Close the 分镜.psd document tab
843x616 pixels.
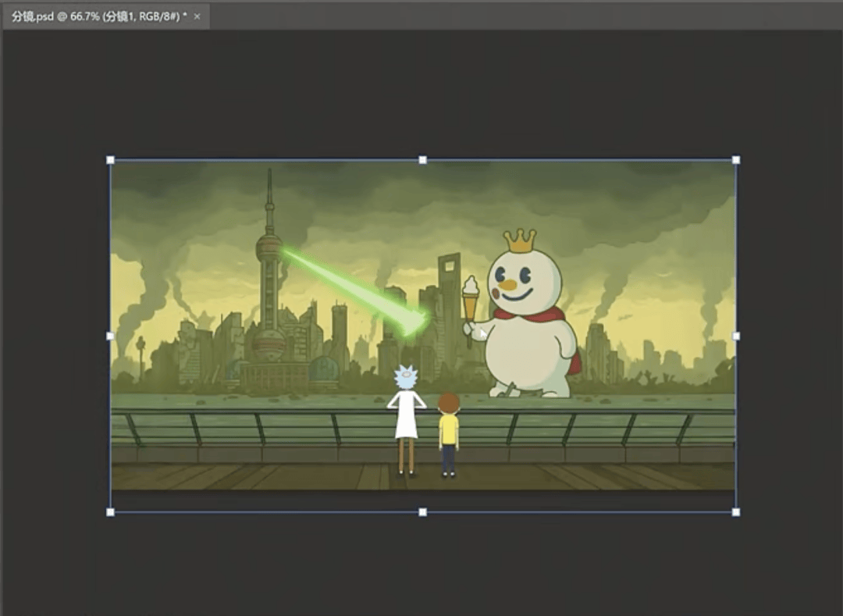point(197,16)
